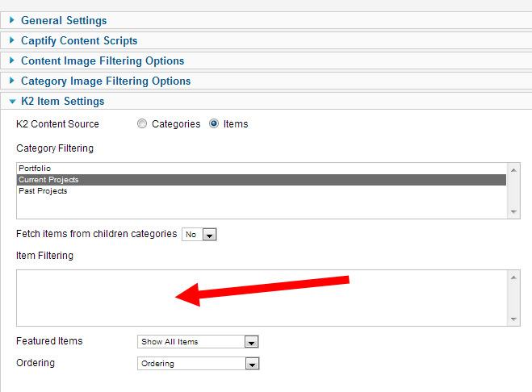Image resolution: width=532 pixels, height=392 pixels.
Task: Click up arrow of Item Filtering scrollbar
Action: point(513,277)
